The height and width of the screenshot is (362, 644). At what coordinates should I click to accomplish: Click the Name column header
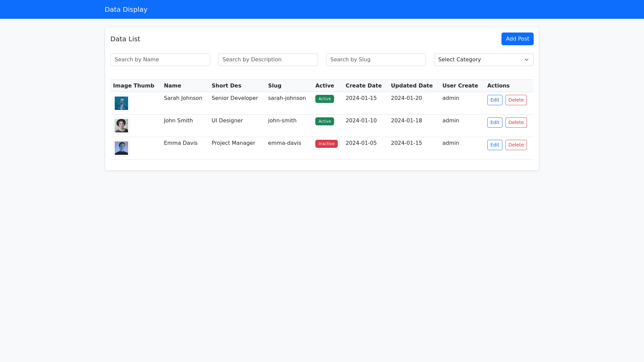click(x=172, y=86)
